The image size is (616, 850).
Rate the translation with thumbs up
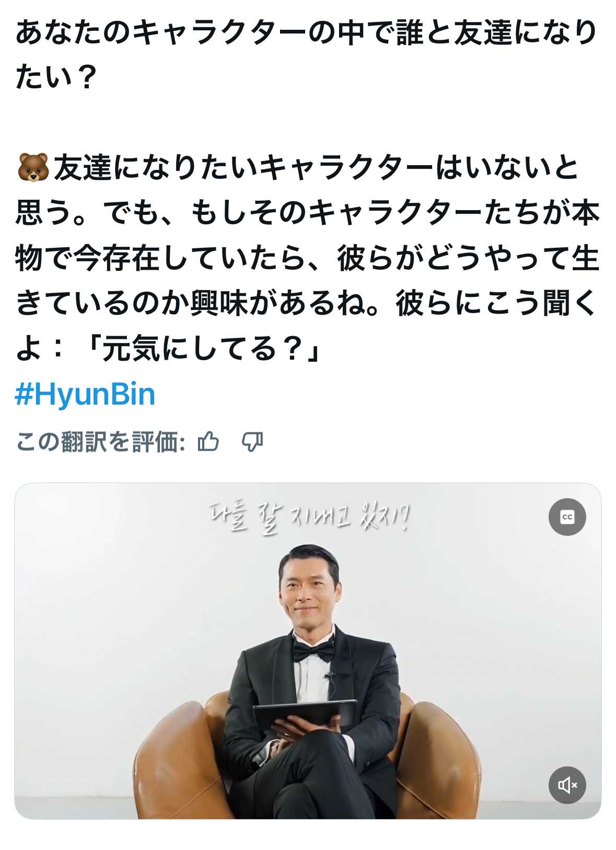point(208,442)
